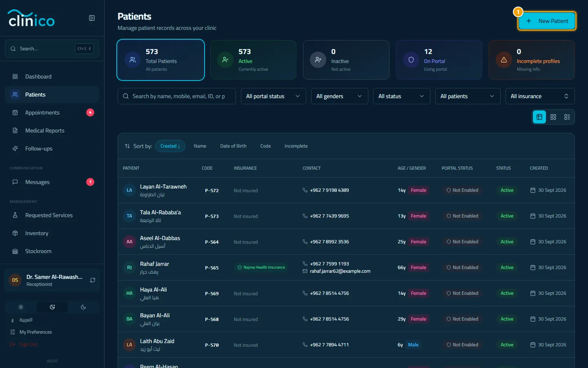This screenshot has width=588, height=368.
Task: Focus the sidebar Search box
Action: coord(52,49)
